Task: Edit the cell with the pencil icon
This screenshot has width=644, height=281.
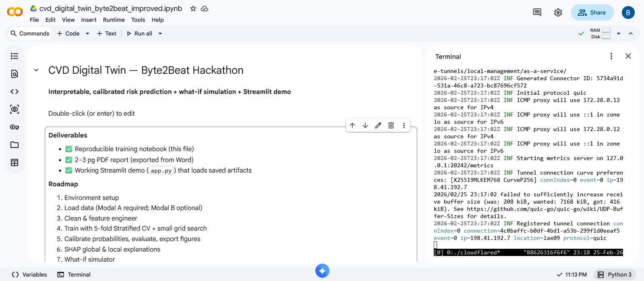Action: coord(378,125)
